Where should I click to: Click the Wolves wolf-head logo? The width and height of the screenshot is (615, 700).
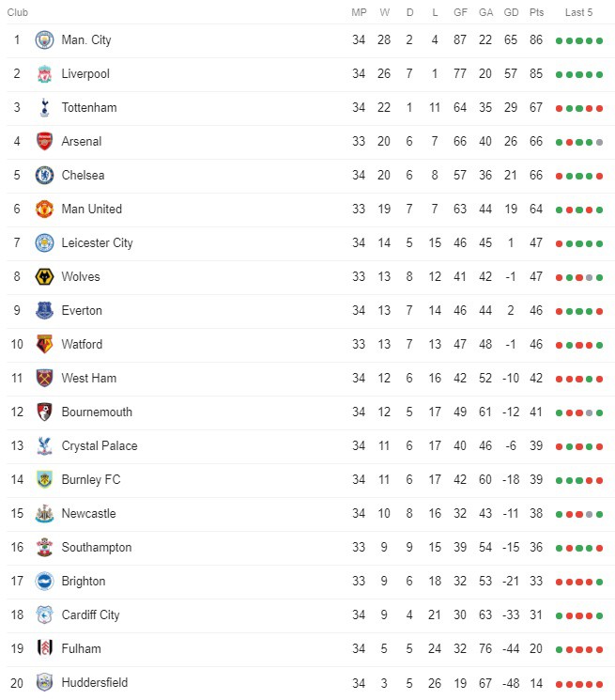click(44, 277)
